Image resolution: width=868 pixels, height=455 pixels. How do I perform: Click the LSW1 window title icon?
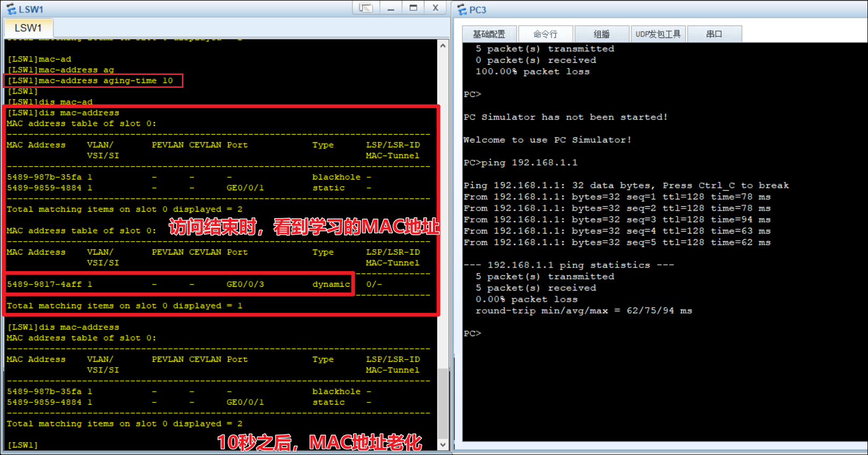click(x=11, y=9)
